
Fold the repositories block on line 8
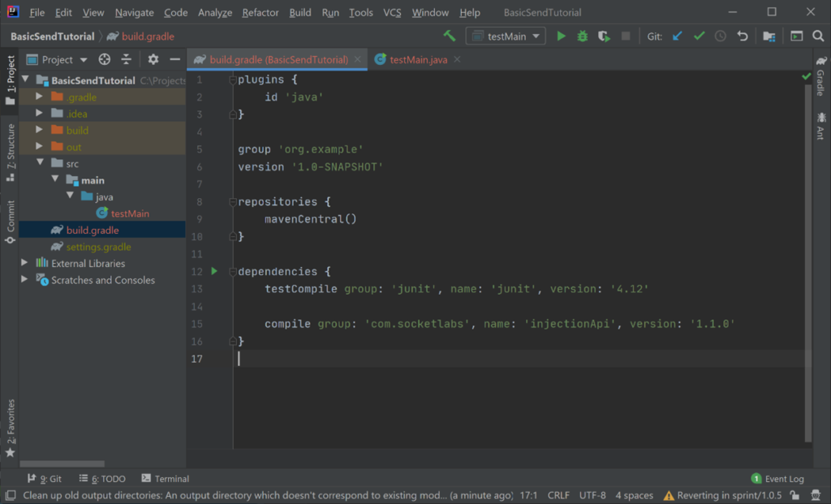[233, 201]
